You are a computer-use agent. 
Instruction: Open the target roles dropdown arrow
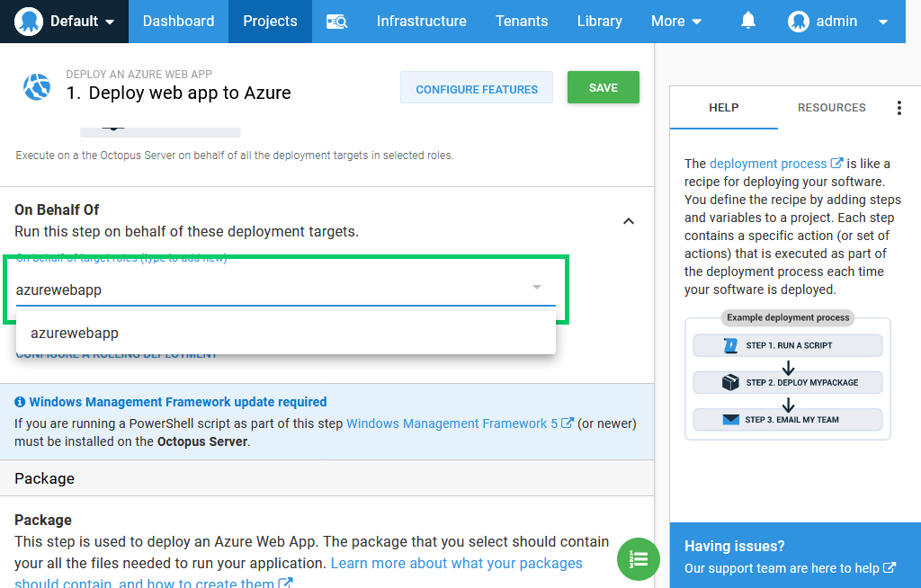537,287
